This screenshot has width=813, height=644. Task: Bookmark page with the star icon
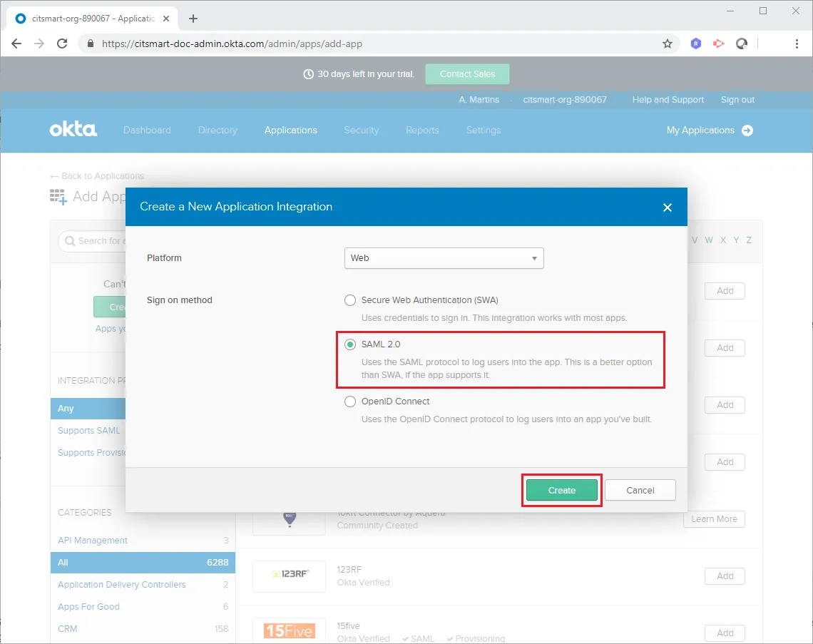click(x=668, y=44)
